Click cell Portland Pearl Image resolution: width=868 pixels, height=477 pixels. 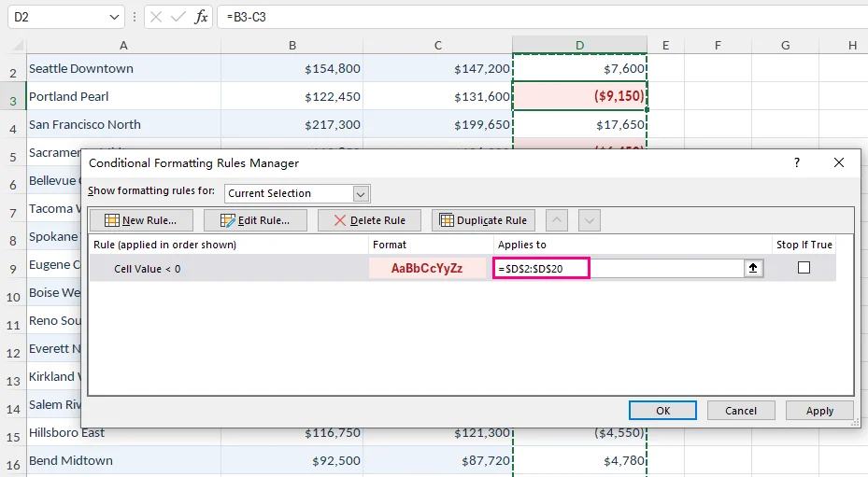click(123, 96)
